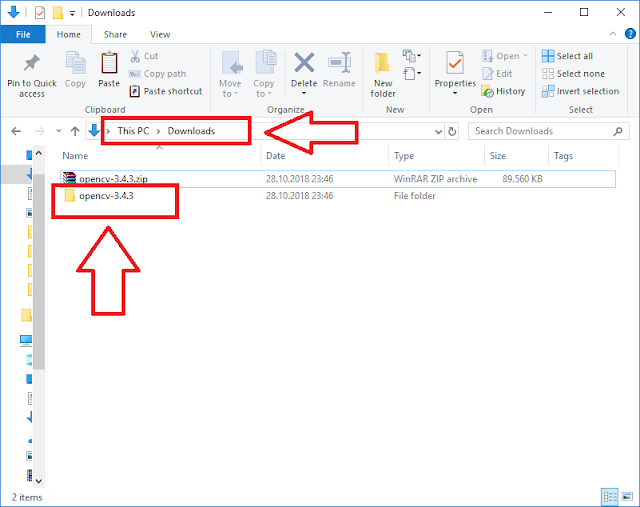Expand the Delete dropdown arrow
This screenshot has height=507, width=640.
pos(304,94)
